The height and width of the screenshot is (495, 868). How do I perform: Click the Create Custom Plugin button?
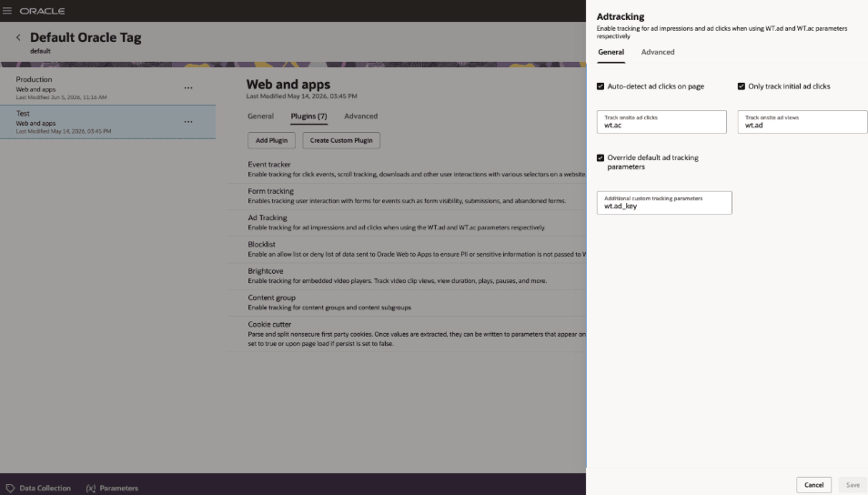tap(341, 141)
